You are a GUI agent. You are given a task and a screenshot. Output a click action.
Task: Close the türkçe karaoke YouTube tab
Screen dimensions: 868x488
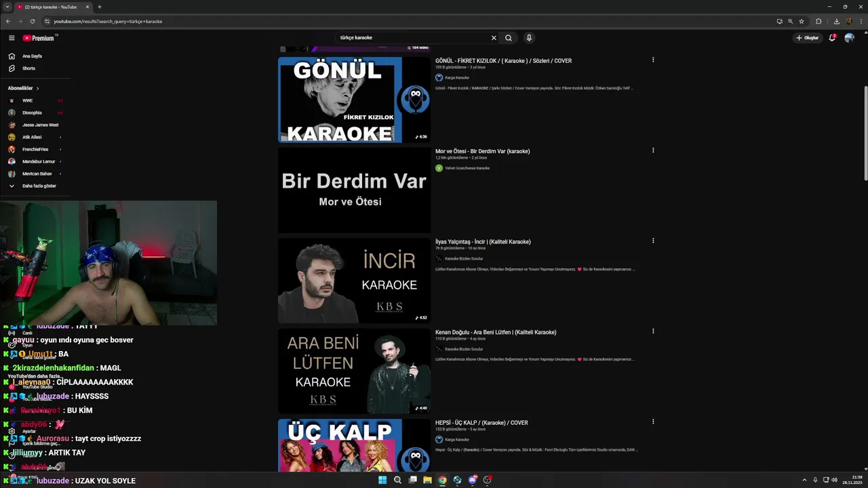click(x=87, y=7)
